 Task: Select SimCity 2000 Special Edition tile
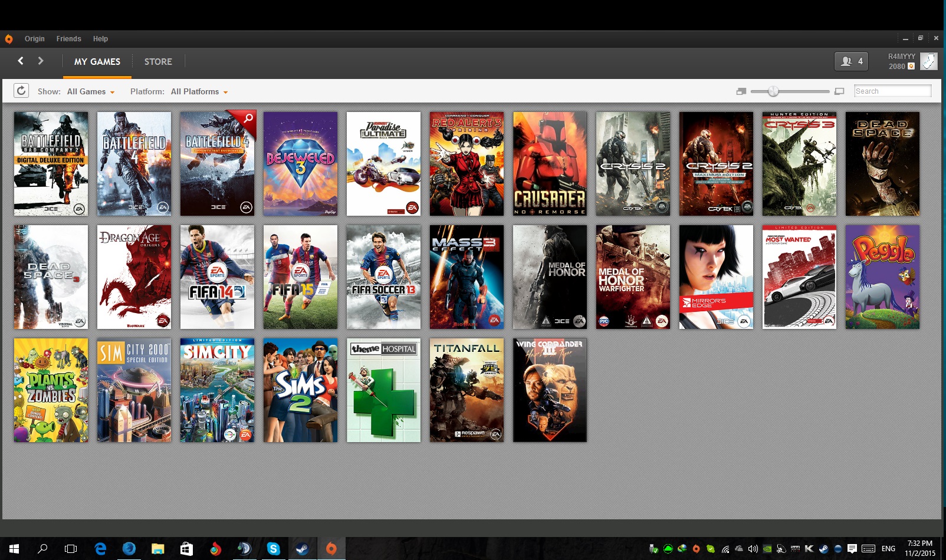pos(134,390)
